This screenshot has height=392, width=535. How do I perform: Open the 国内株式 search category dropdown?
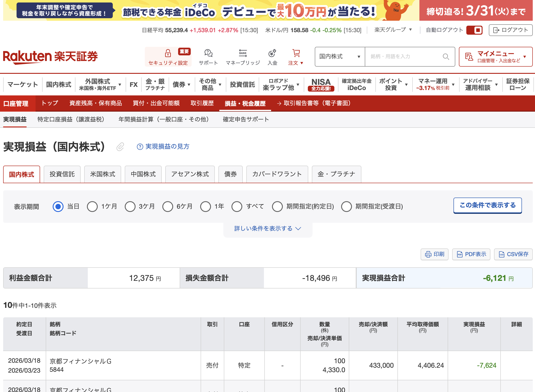[340, 57]
